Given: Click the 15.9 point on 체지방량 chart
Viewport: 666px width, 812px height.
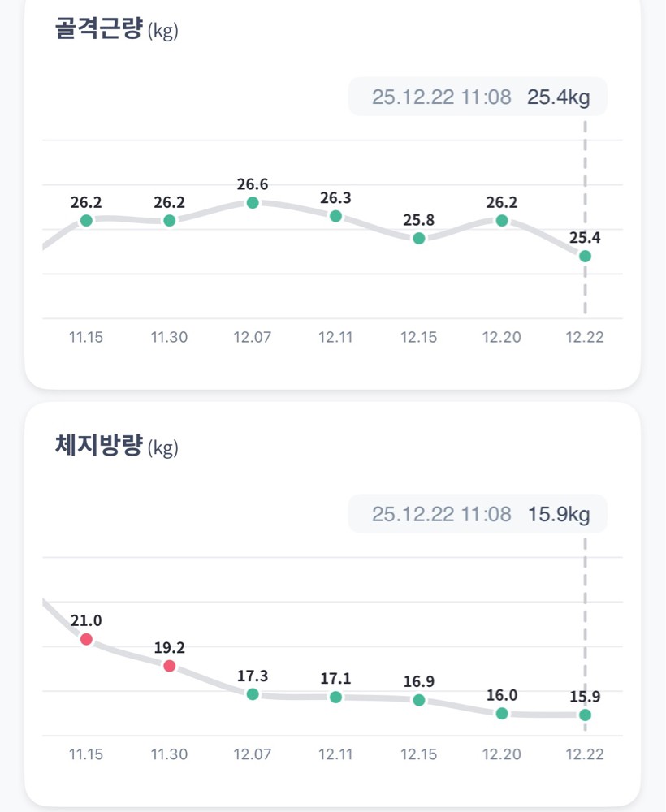Looking at the screenshot, I should 585,715.
